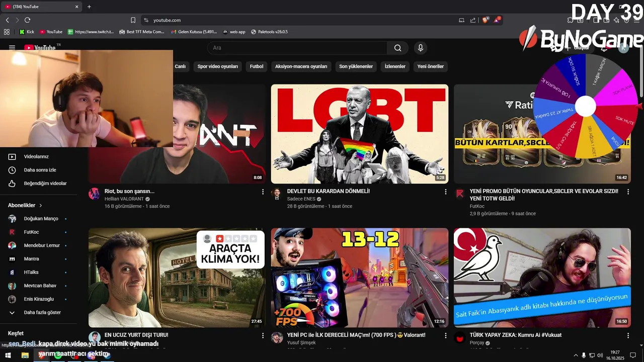Click the Ara search input field
This screenshot has height=362, width=644.
click(x=297, y=48)
